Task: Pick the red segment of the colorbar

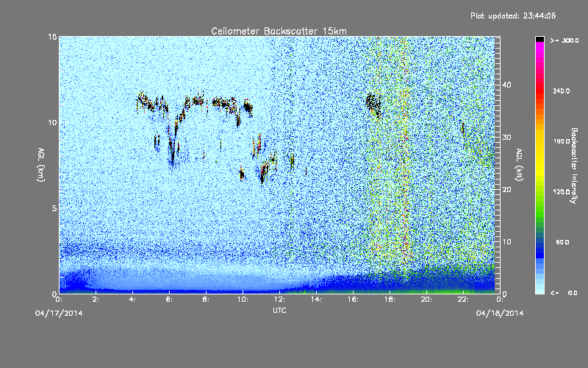Action: 539,90
